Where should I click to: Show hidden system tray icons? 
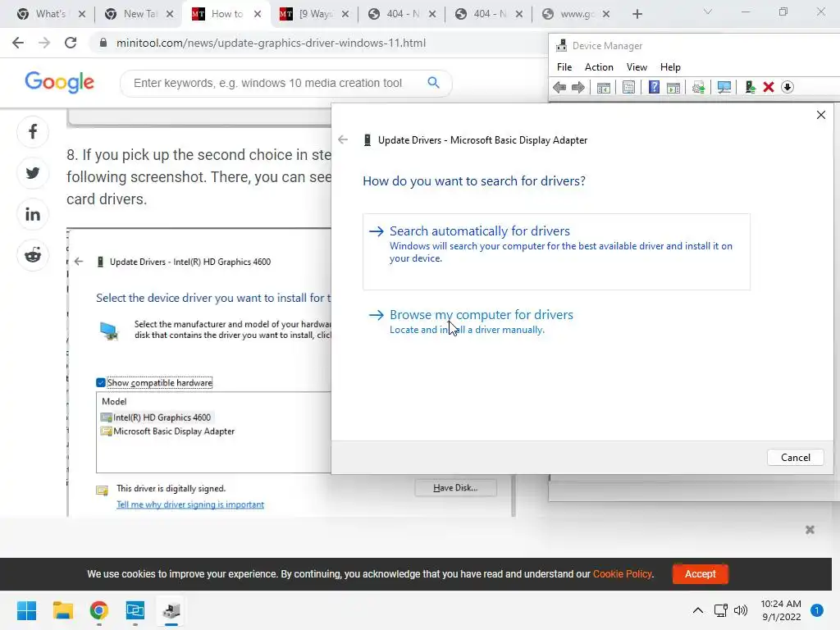tap(697, 610)
